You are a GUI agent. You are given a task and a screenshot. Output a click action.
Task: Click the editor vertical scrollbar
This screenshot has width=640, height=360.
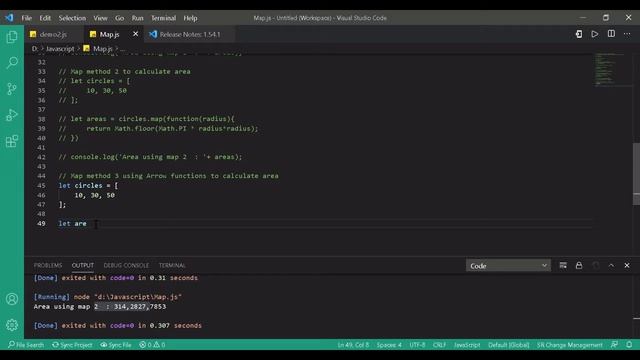pos(636,173)
